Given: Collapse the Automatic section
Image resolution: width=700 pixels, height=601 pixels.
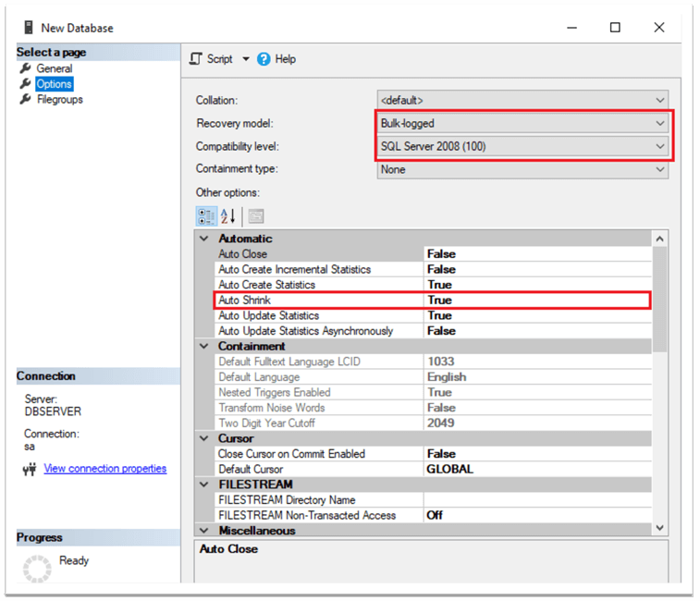Looking at the screenshot, I should click(x=204, y=239).
